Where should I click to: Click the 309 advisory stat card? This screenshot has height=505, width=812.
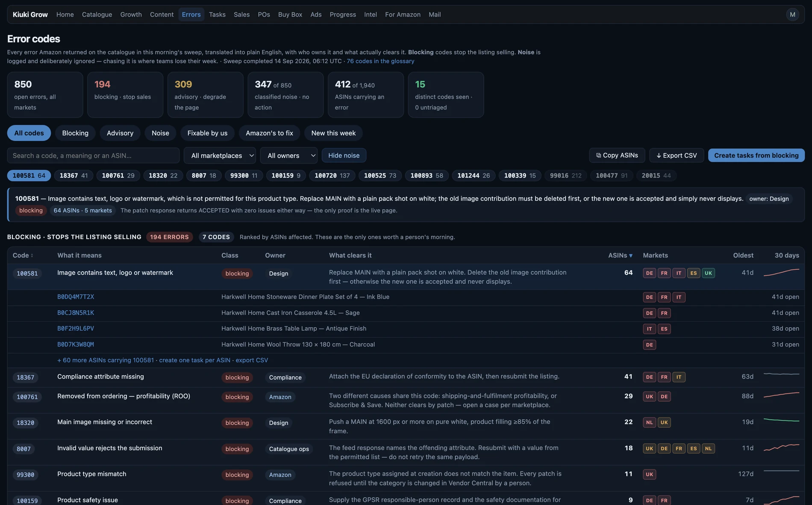(x=205, y=94)
